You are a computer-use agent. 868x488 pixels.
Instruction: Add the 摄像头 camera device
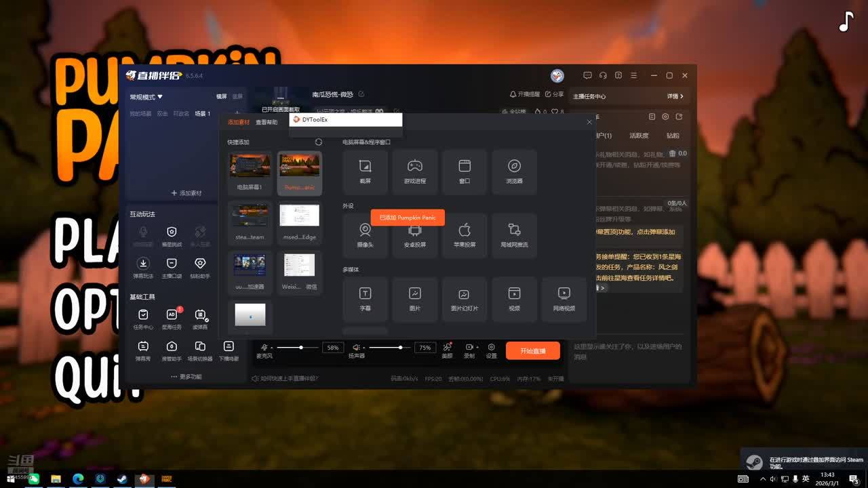coord(365,235)
